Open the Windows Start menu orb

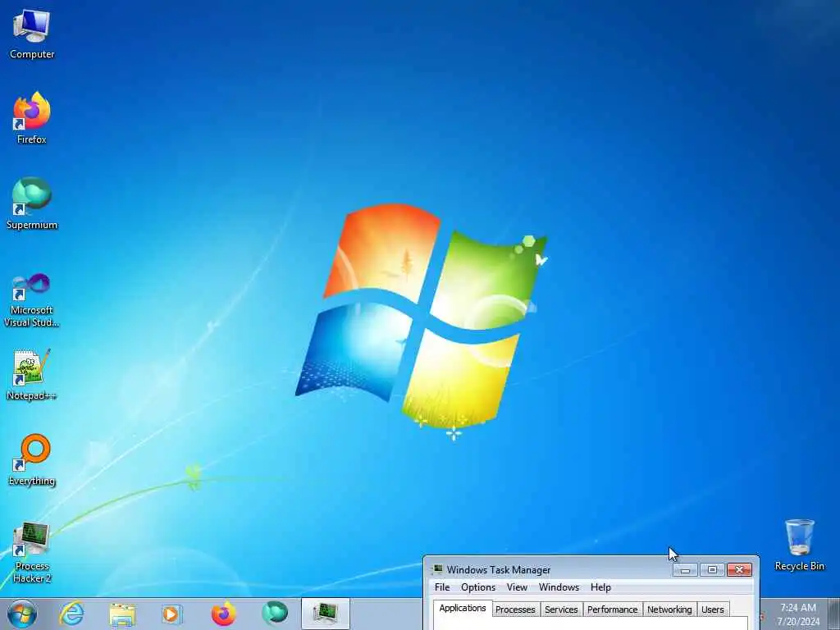click(22, 614)
